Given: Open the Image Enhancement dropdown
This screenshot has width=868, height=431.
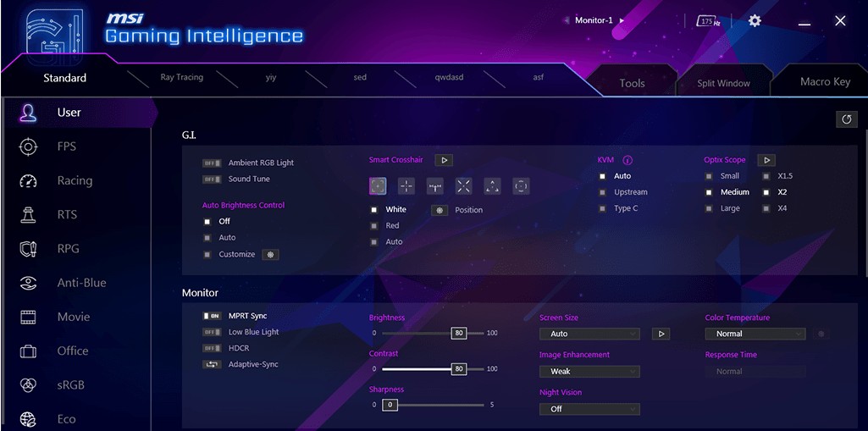Looking at the screenshot, I should [589, 371].
